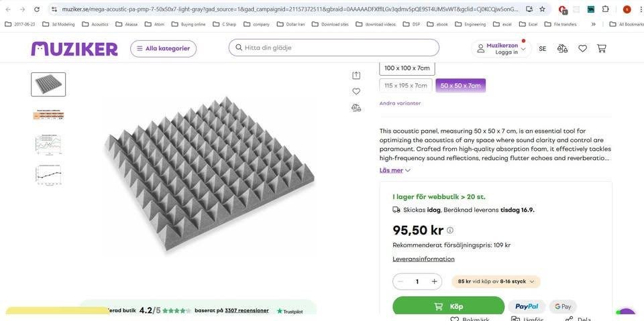This screenshot has height=321, width=644.
Task: Open the wishlist heart in the header
Action: coord(582,48)
